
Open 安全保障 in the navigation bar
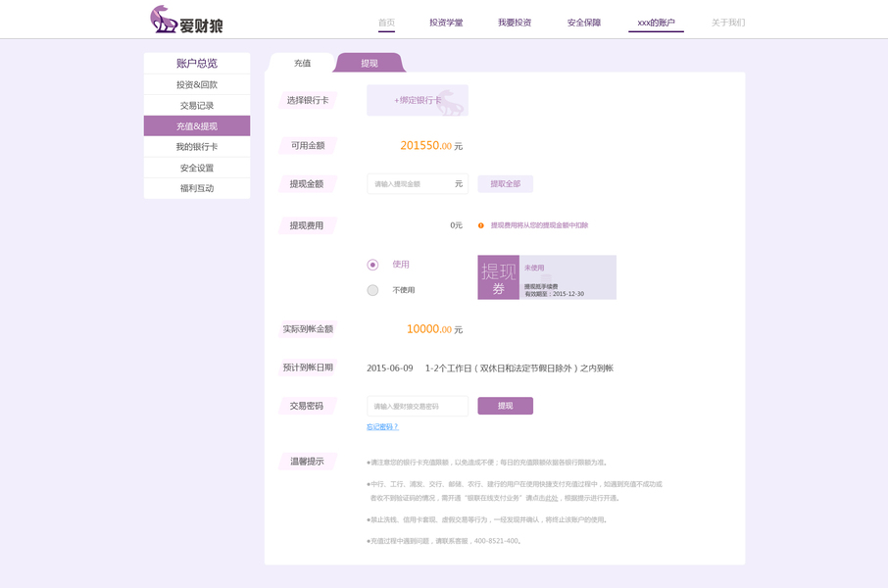pos(582,21)
